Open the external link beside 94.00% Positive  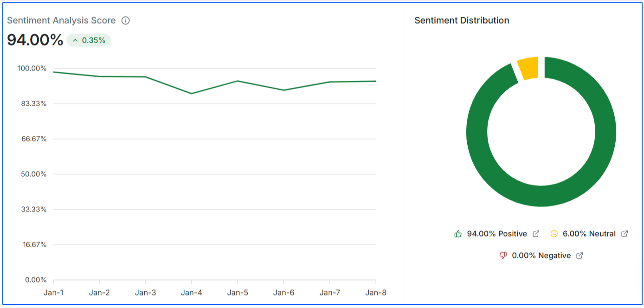(536, 233)
